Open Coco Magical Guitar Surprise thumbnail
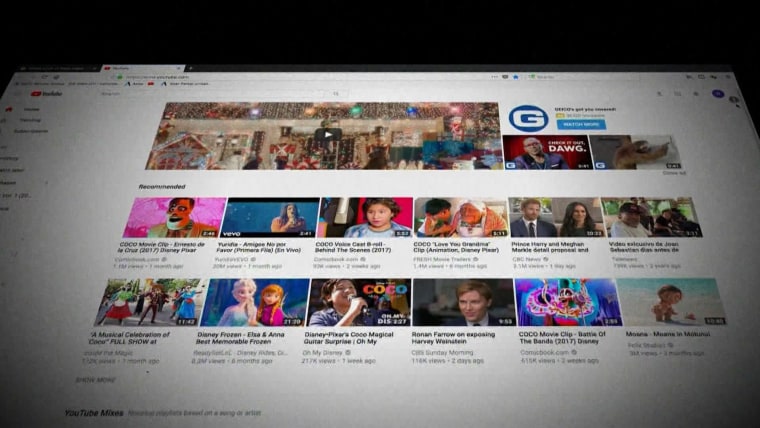 359,302
